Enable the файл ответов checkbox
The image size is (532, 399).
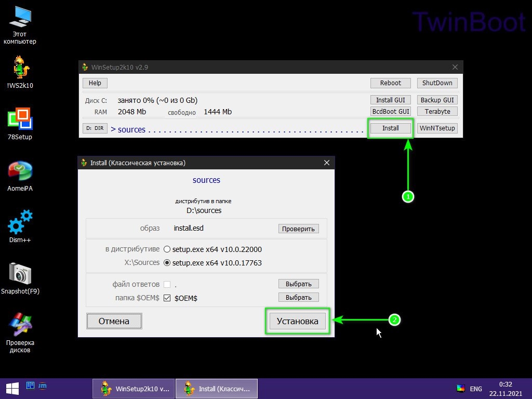tap(167, 284)
